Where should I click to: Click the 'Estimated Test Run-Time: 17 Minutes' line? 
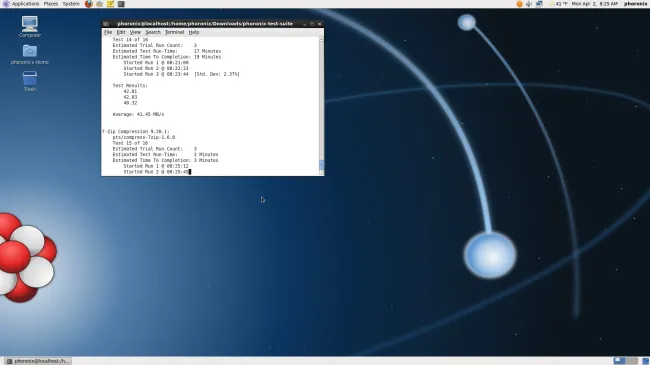point(167,51)
